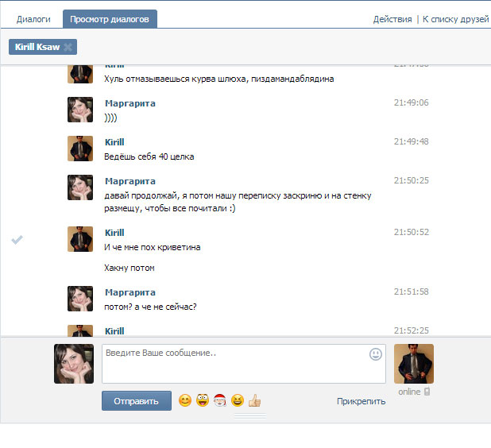Grab the resize handle below the emoji row
The image size is (491, 448).
point(250,416)
